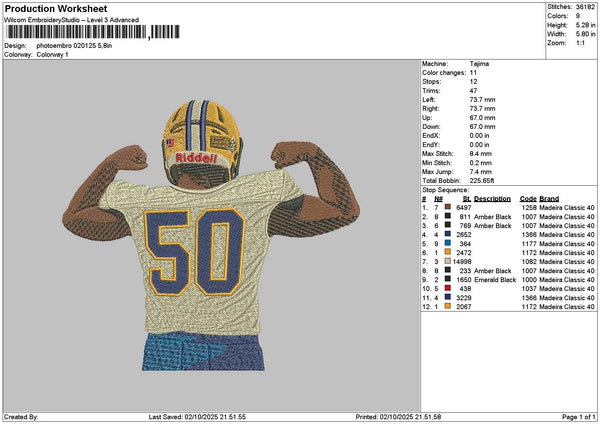Pick the orange swatch beside stitch count 2067
Image resolution: width=600 pixels, height=424 pixels.
[x=447, y=306]
